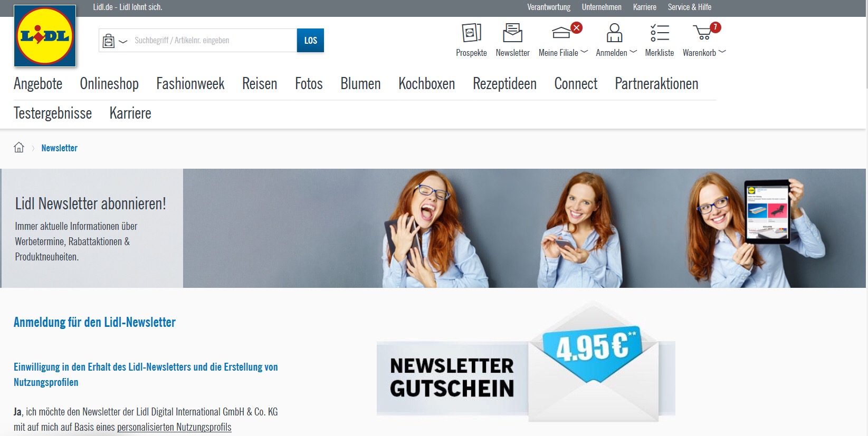Click the Lidl Newsletter abonnieren hero banner
This screenshot has width=868, height=436.
click(433, 228)
